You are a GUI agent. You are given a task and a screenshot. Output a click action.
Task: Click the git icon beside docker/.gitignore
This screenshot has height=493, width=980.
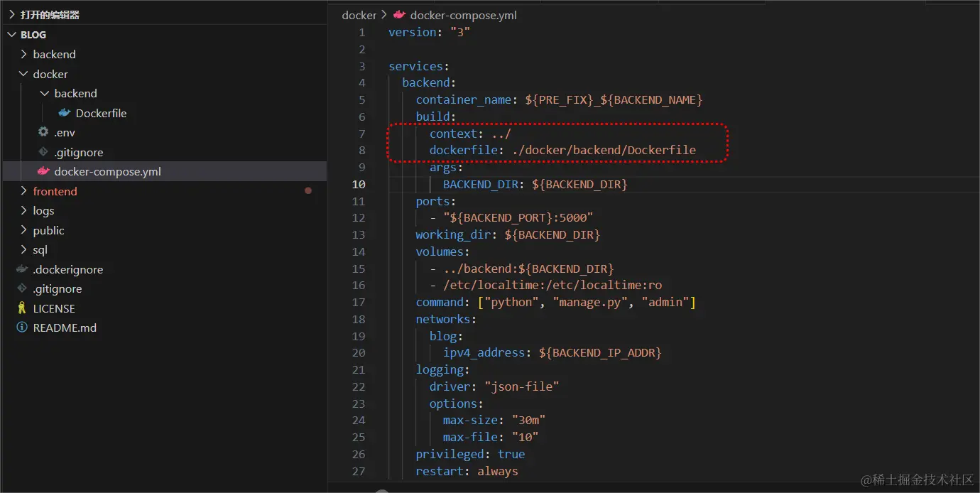[x=43, y=152]
